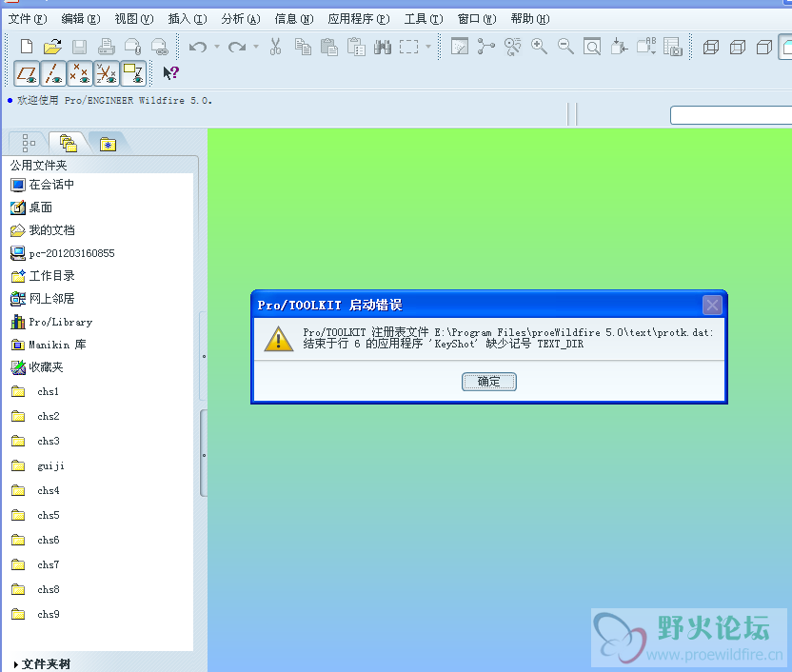This screenshot has width=792, height=672.
Task: Open the 工具(T) menu
Action: [x=424, y=19]
